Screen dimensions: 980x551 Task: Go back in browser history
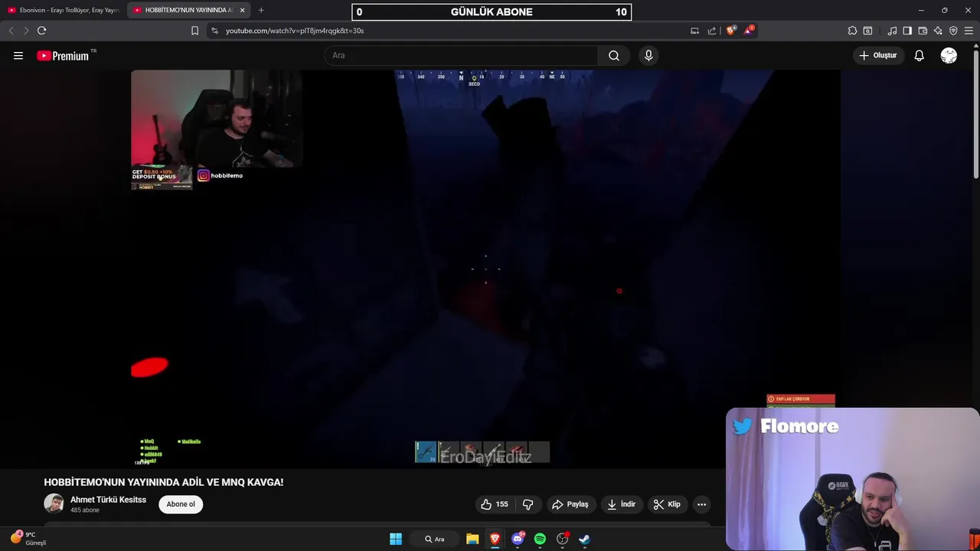[x=11, y=31]
